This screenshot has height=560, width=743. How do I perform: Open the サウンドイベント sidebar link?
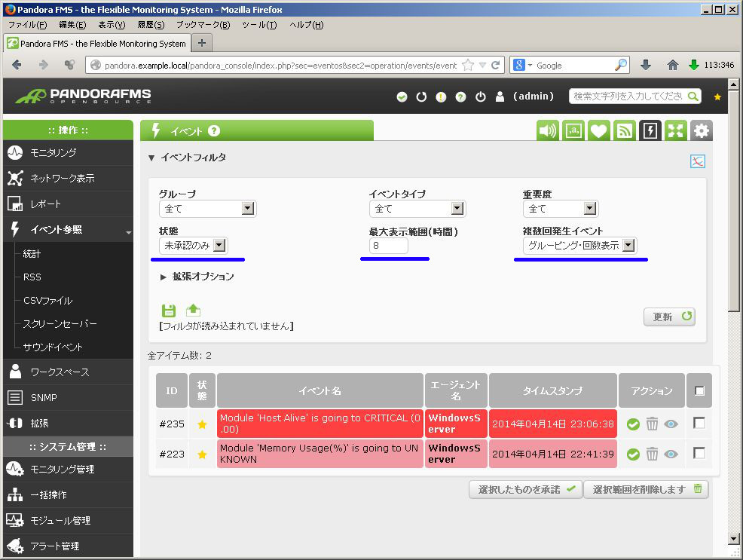click(53, 347)
